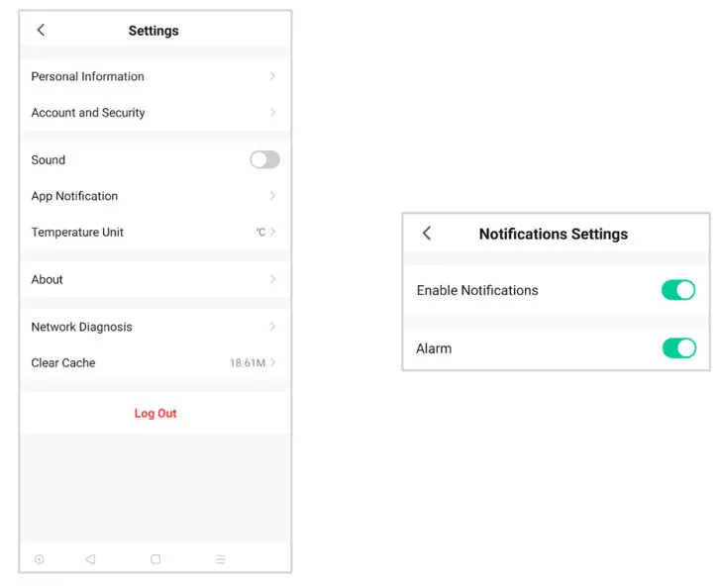Change the Temperature Unit °C value
The image size is (718, 588).
pos(260,233)
